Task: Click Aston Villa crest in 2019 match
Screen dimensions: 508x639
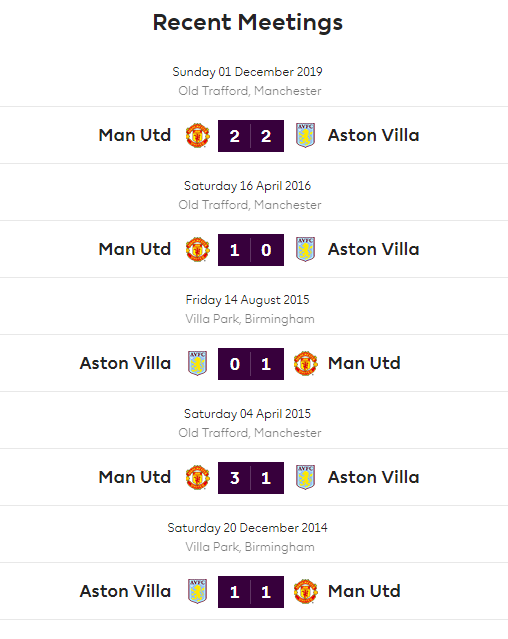Action: (305, 136)
